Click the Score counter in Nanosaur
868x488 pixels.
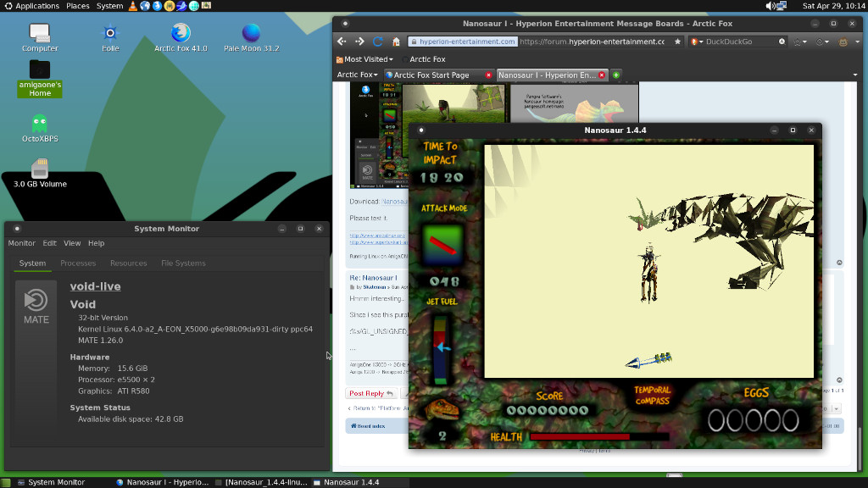pyautogui.click(x=548, y=411)
